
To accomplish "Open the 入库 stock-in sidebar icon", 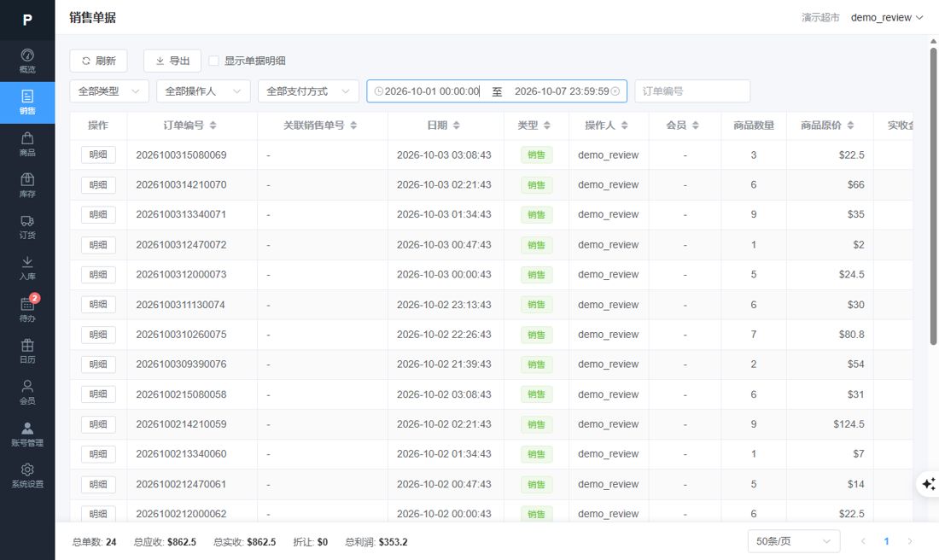I will coord(27,268).
